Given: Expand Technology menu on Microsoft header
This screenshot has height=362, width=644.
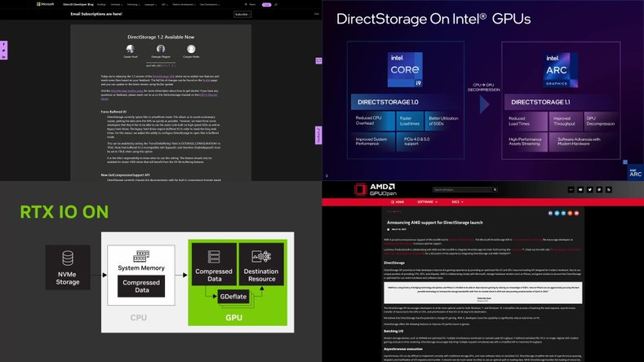Looking at the screenshot, I should [134, 5].
